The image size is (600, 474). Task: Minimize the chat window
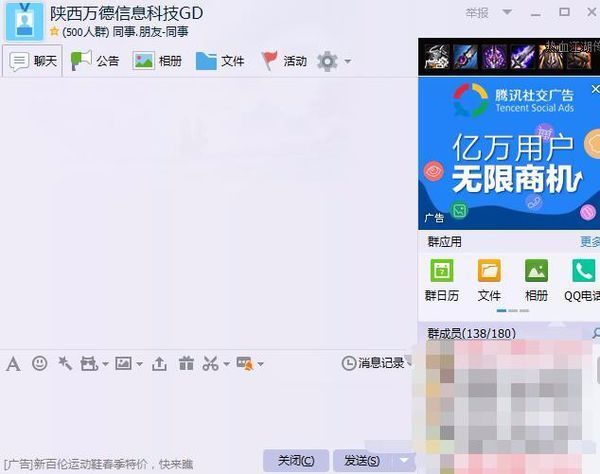pos(536,13)
